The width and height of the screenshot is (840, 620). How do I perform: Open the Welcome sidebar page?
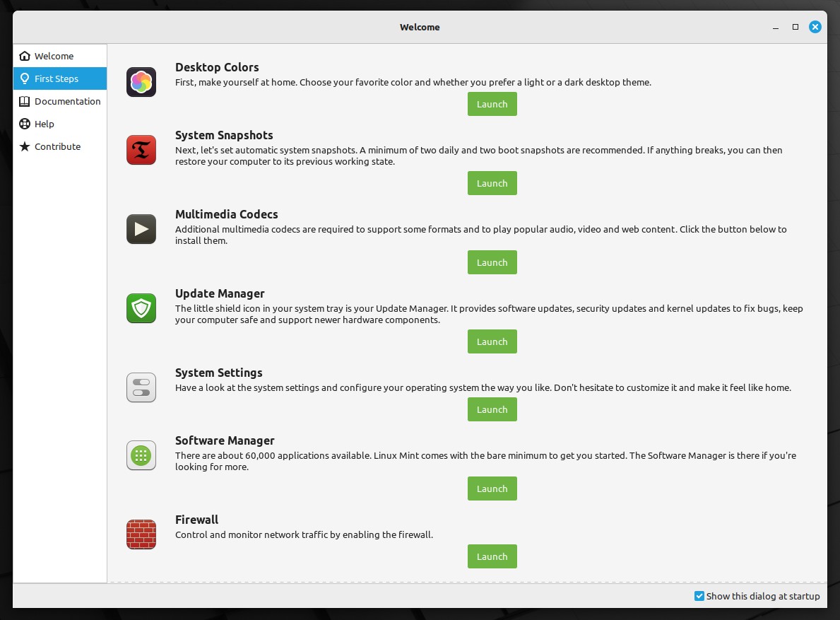pyautogui.click(x=60, y=56)
